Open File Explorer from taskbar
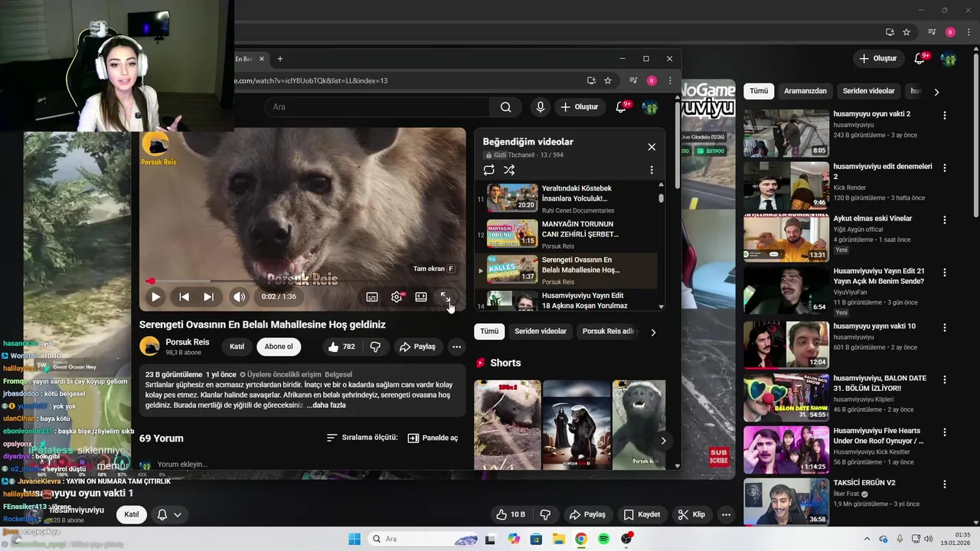The image size is (980, 551). pyautogui.click(x=559, y=539)
